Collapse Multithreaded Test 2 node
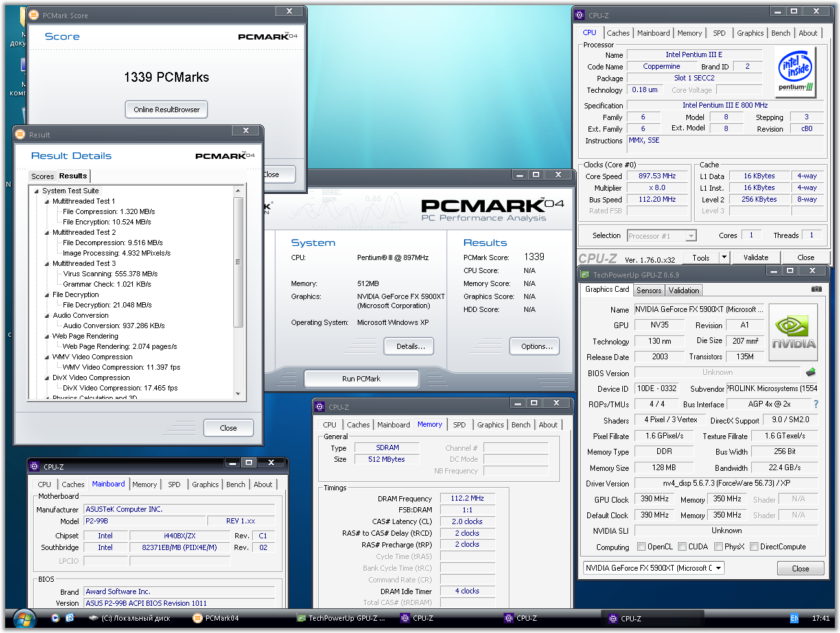 coord(47,233)
